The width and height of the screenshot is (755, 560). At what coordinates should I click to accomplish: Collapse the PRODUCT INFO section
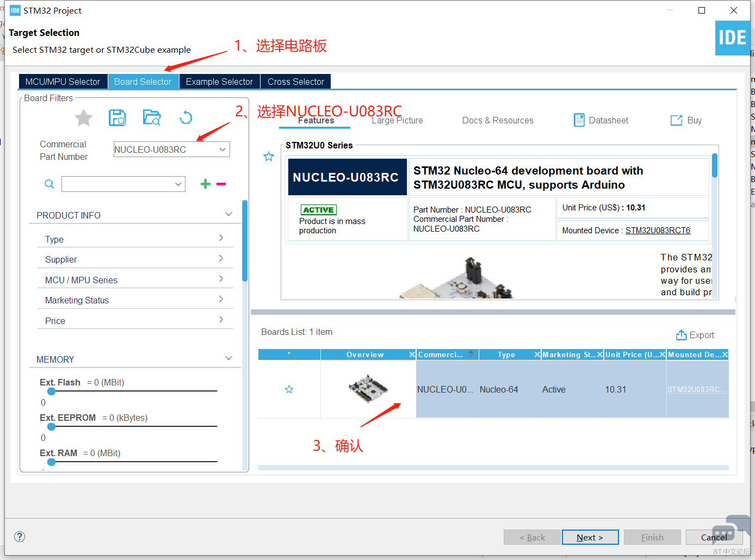229,214
